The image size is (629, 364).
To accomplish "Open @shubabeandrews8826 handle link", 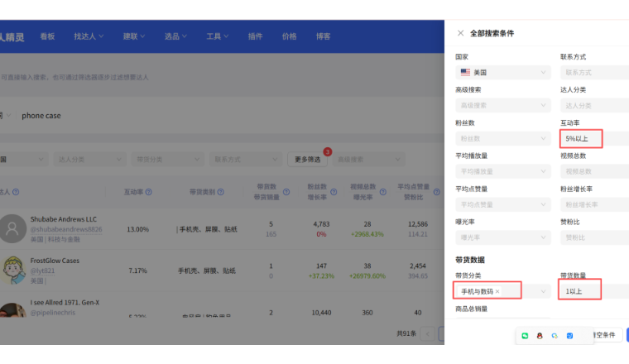I will [66, 229].
